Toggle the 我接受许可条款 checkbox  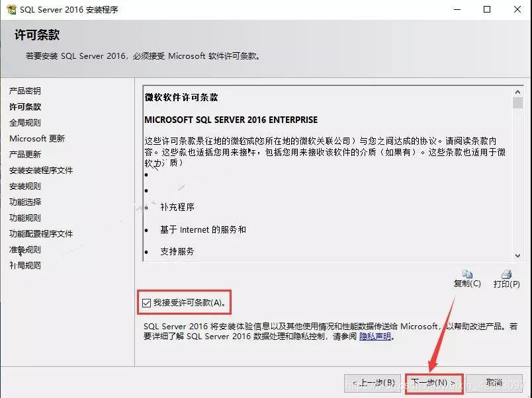147,303
